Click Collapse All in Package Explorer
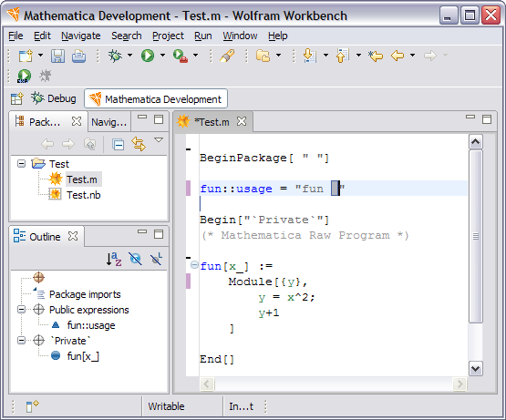This screenshot has height=420, width=506. tap(119, 144)
